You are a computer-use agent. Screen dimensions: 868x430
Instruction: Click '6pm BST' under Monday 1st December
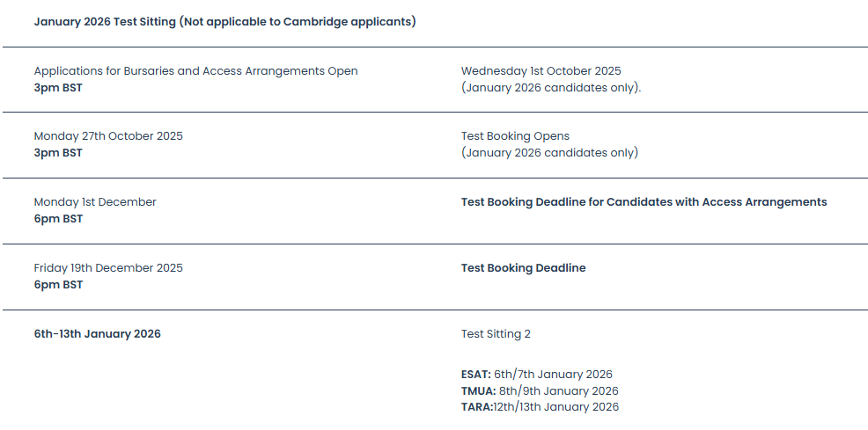(58, 219)
